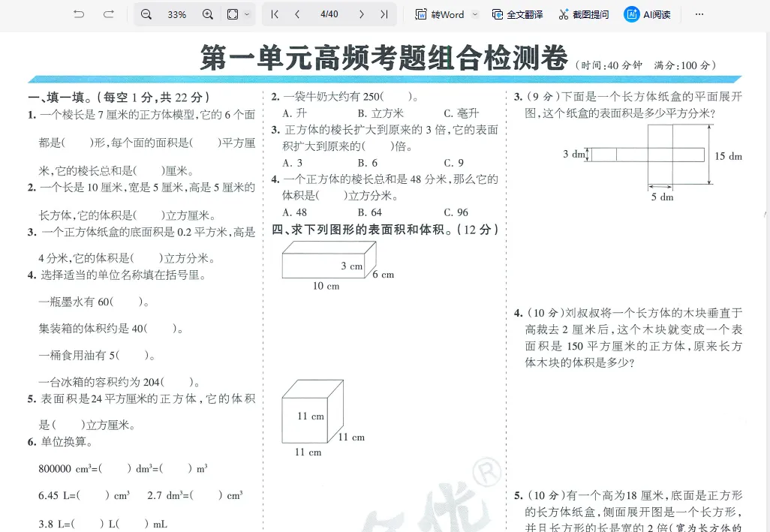Click the text 6. 单位换算
The image size is (770, 532).
[60, 442]
